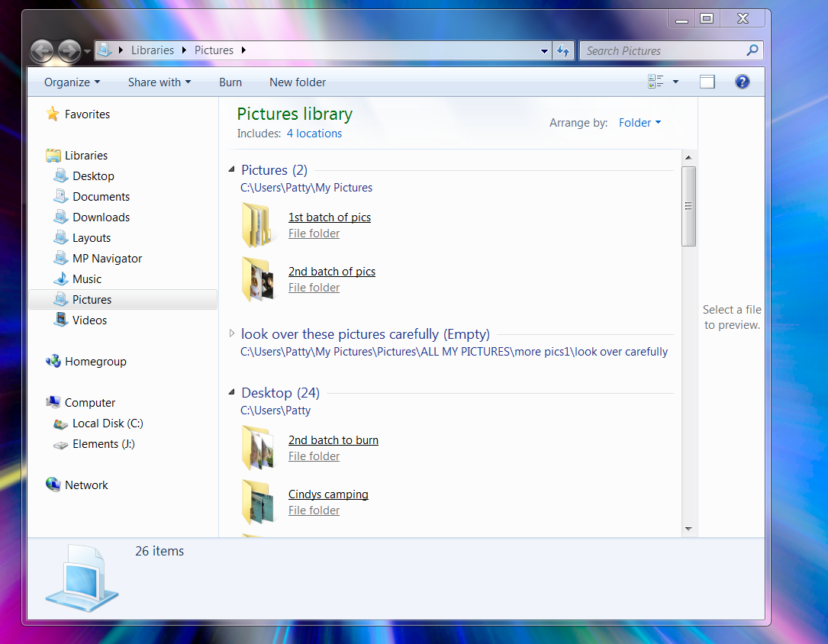828x644 pixels.
Task: Click the 1st batch of pics folder icon
Action: point(257,225)
